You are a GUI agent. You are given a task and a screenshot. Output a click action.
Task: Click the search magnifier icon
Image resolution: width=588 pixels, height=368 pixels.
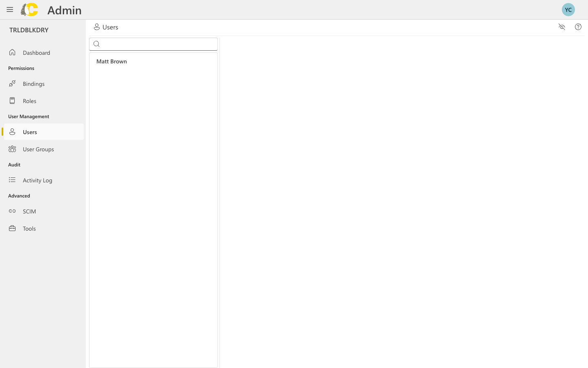[x=97, y=44]
